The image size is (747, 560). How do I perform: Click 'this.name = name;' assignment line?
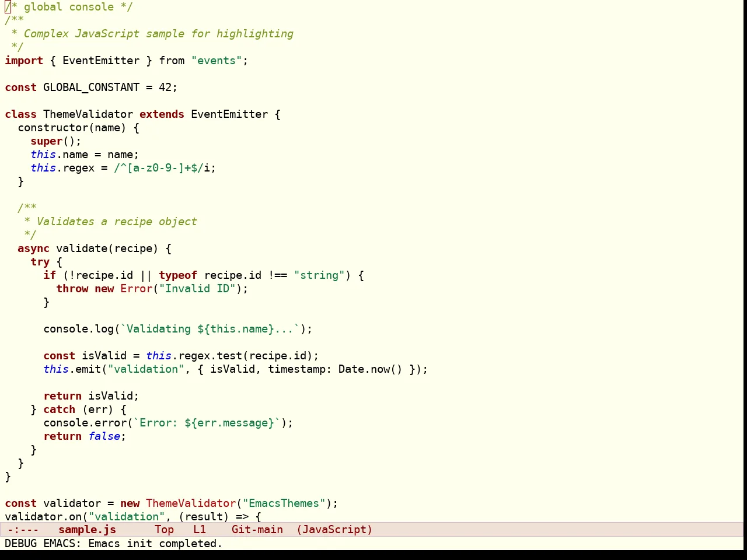pos(85,155)
